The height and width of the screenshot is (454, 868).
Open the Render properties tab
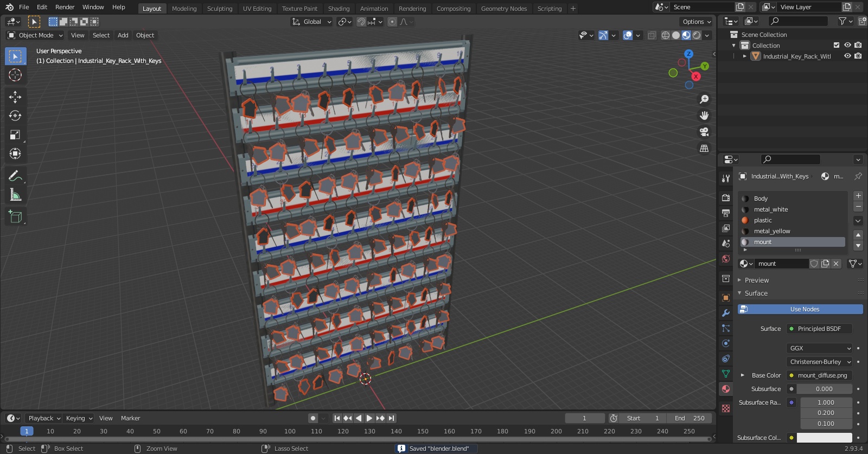726,198
